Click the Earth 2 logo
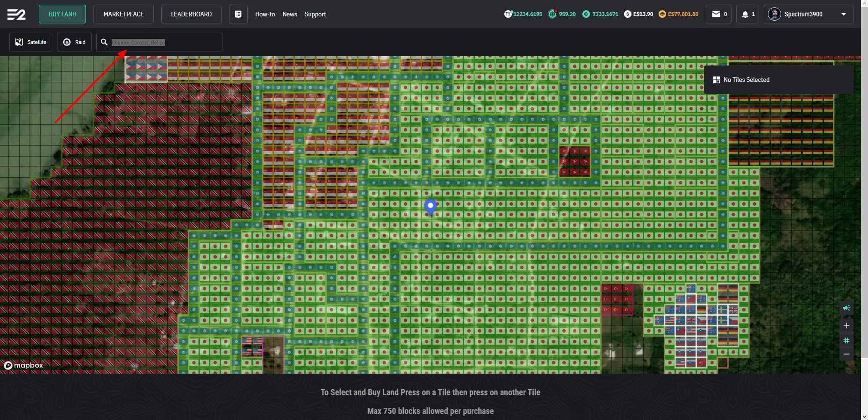The width and height of the screenshot is (868, 420). point(16,14)
